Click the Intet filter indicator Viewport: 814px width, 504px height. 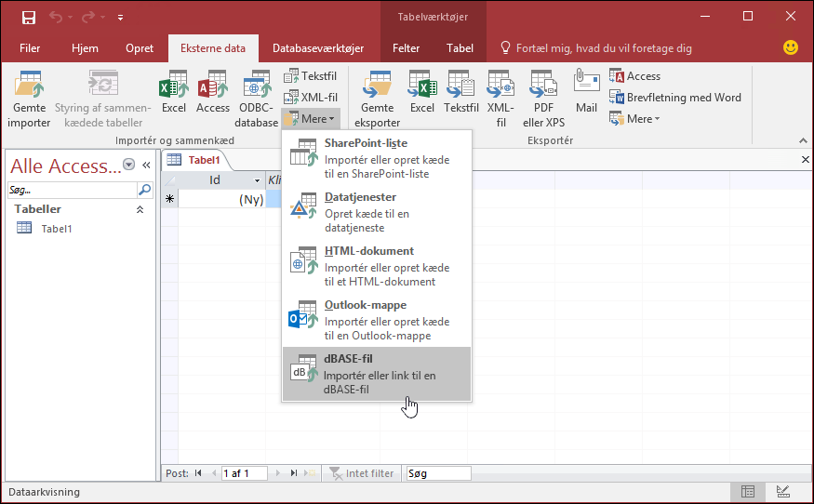[362, 473]
